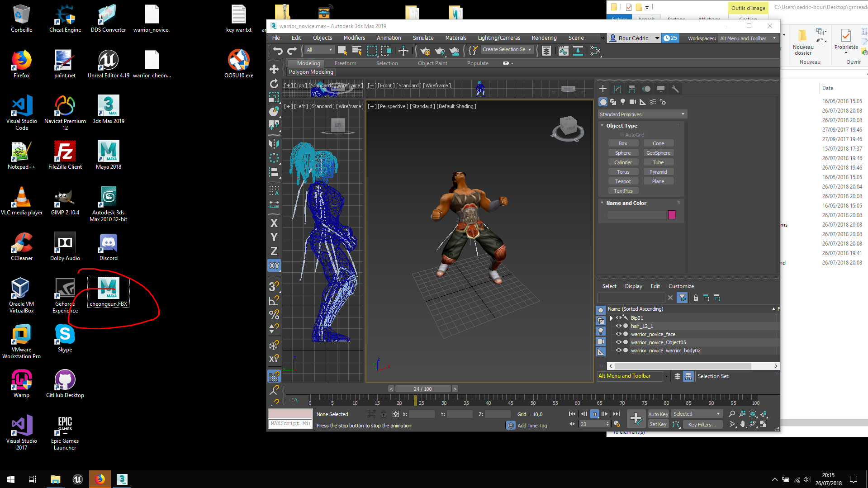868x488 pixels.
Task: Click the Select and Rotate tool
Action: pos(274,84)
